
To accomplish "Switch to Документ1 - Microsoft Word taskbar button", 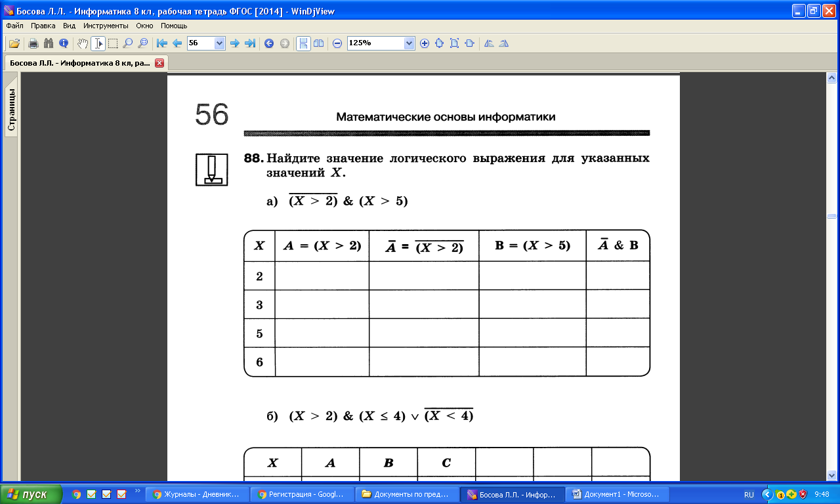I will [x=616, y=494].
